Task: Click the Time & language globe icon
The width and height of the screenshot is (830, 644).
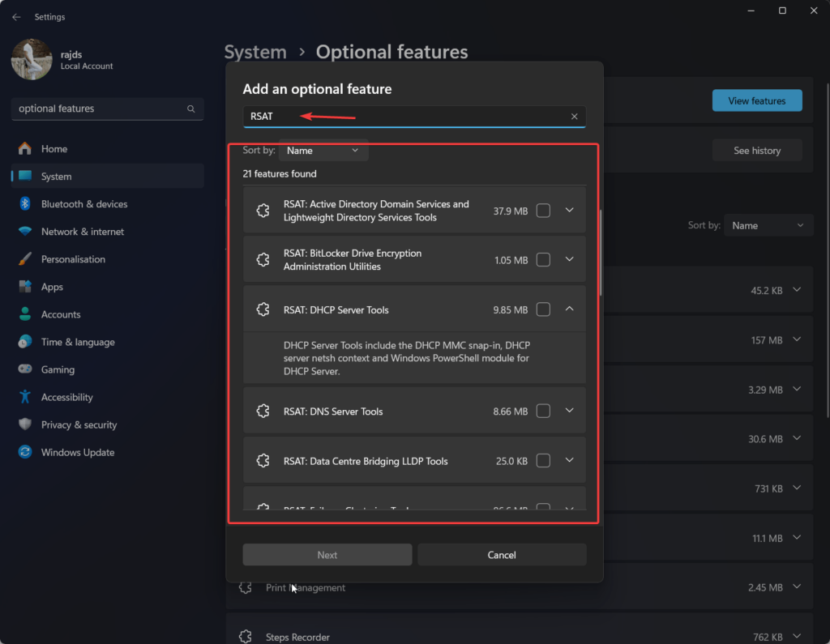Action: [25, 341]
